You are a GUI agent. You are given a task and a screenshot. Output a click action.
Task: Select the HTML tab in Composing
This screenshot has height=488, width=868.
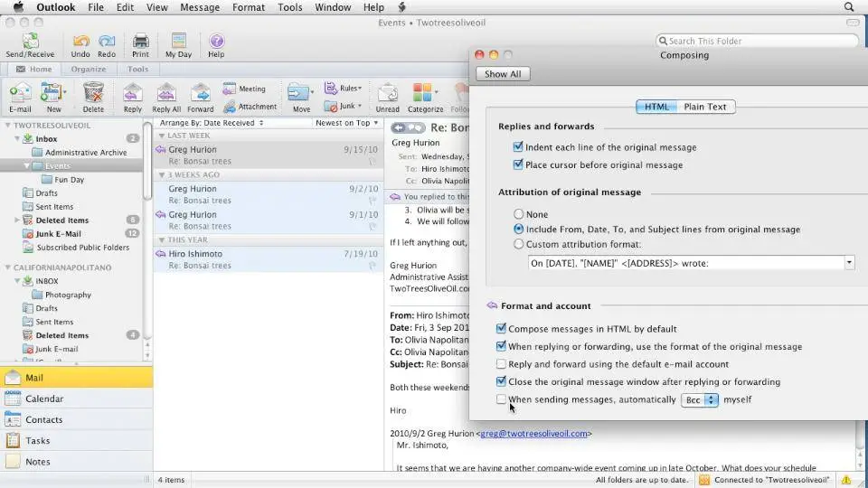pyautogui.click(x=656, y=107)
